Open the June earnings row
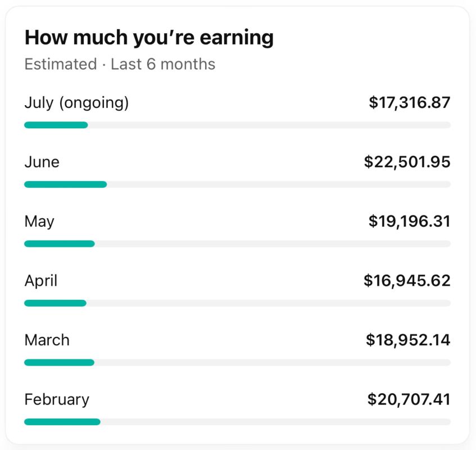This screenshot has width=476, height=450. (42, 162)
